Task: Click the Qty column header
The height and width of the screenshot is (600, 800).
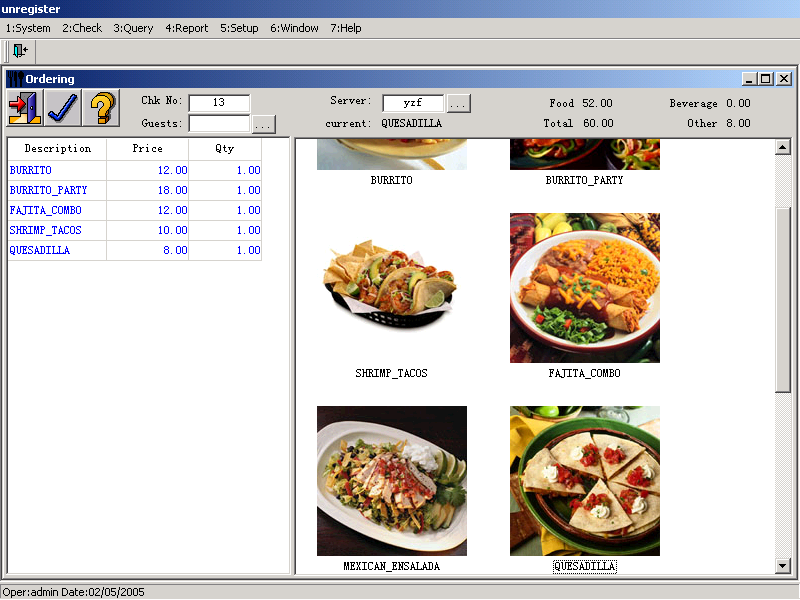Action: tap(225, 149)
